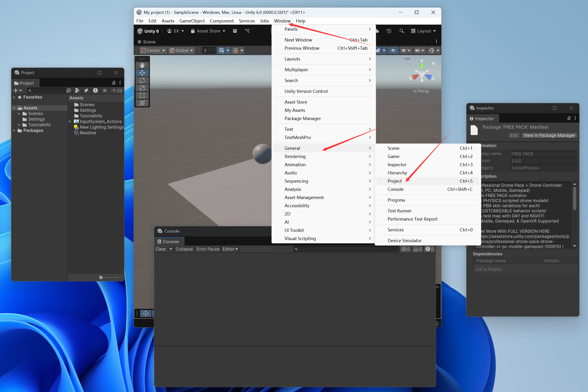Click search by import log icon in Project
Image resolution: width=588 pixels, height=392 pixels.
click(x=95, y=90)
